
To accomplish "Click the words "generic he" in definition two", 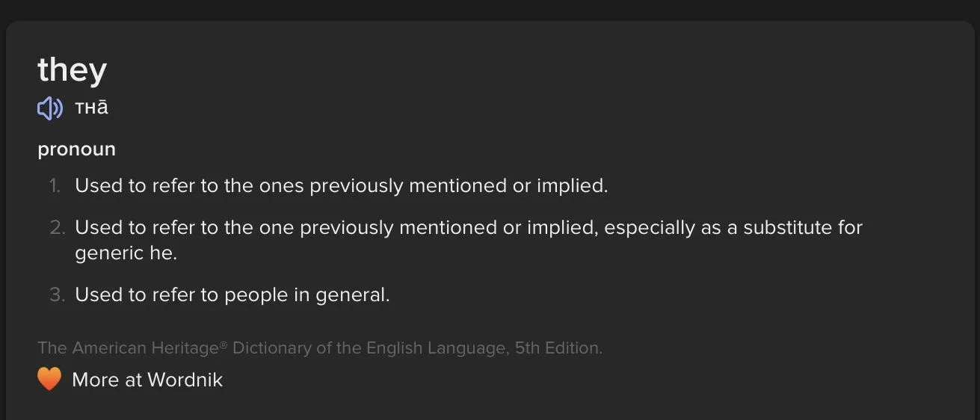I will (126, 253).
